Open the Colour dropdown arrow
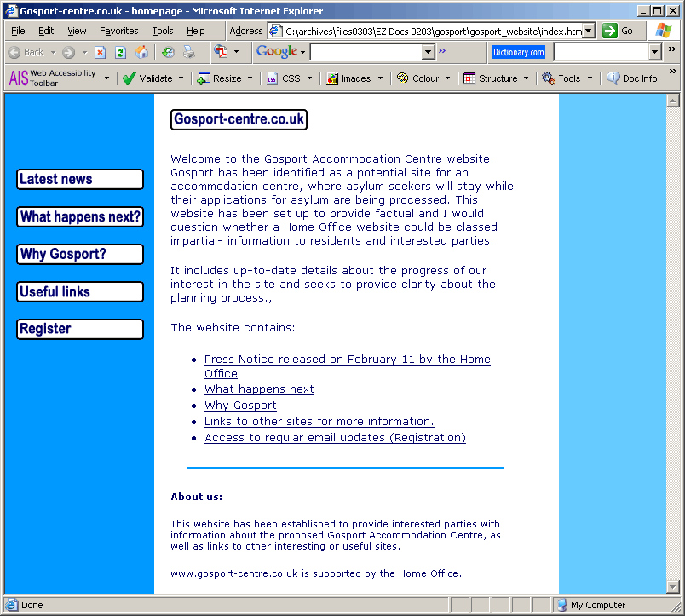This screenshot has height=616, width=685. tap(447, 78)
